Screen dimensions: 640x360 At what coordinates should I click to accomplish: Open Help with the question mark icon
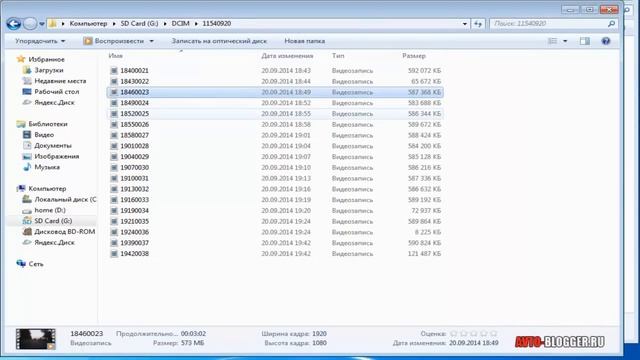[x=606, y=41]
